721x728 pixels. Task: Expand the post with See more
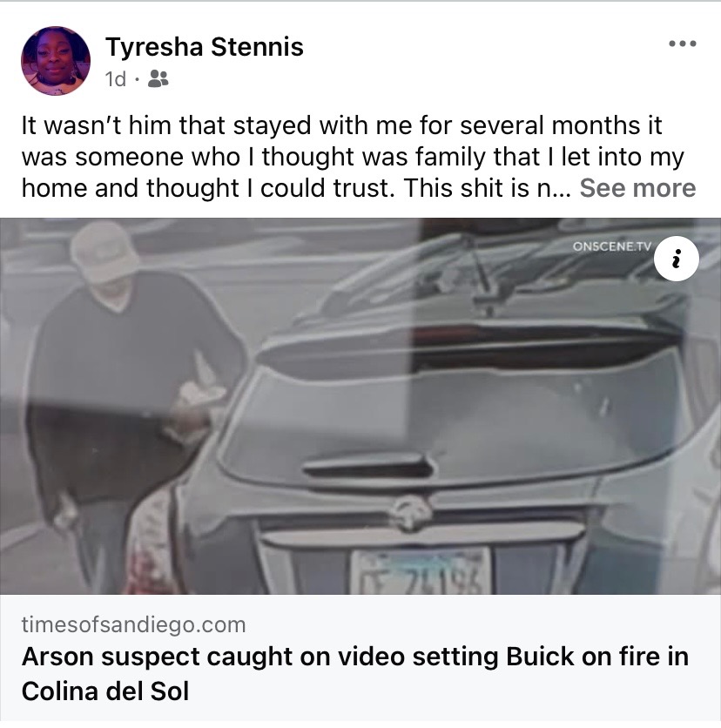click(x=637, y=188)
